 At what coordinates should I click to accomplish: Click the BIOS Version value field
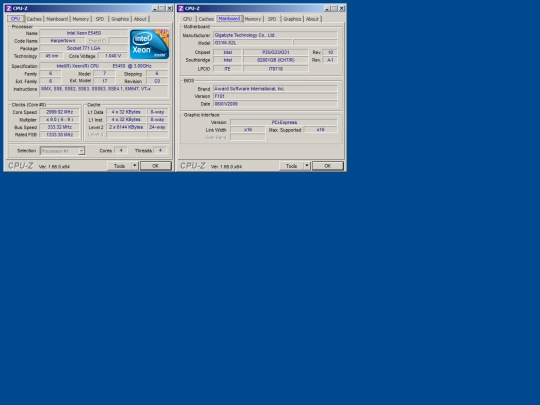click(275, 96)
